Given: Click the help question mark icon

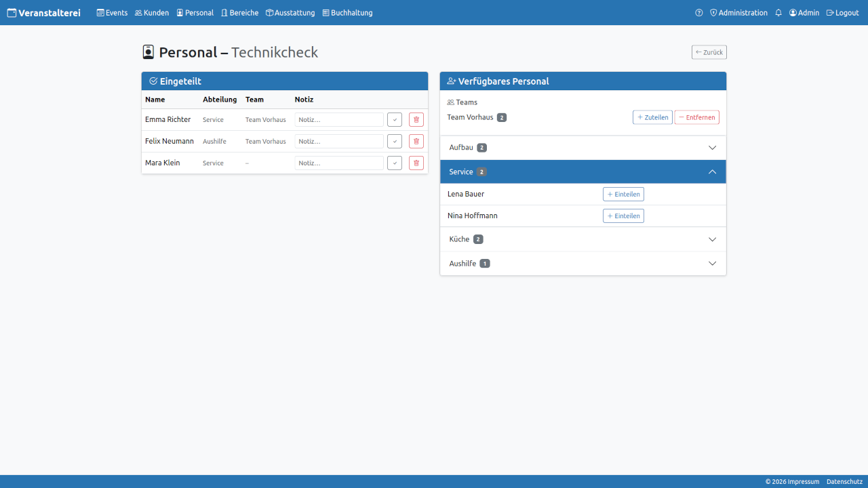Looking at the screenshot, I should tap(699, 13).
